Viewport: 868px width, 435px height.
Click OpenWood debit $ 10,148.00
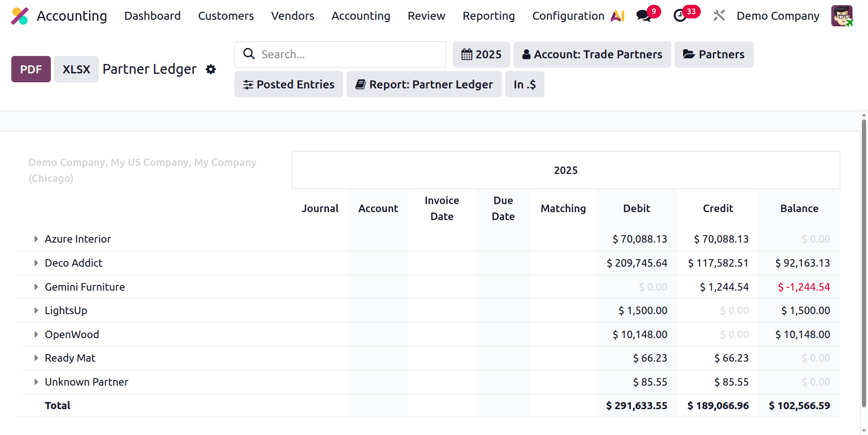click(x=640, y=334)
